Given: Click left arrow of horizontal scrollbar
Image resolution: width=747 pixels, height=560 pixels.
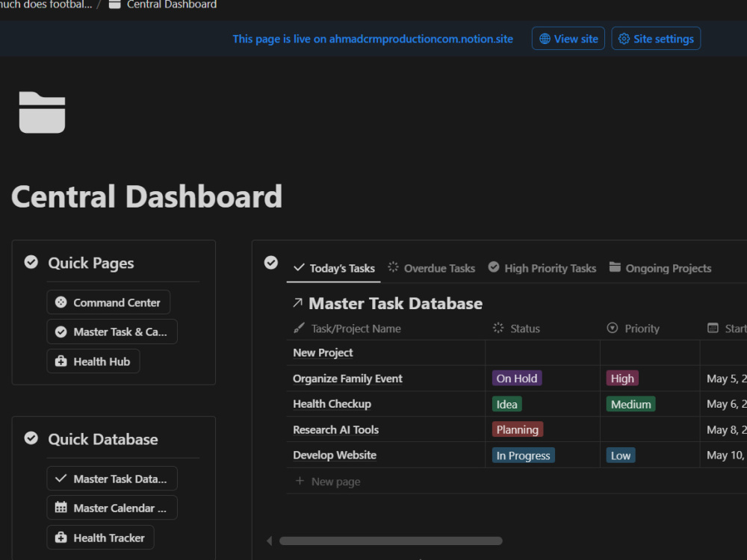Looking at the screenshot, I should (x=269, y=541).
